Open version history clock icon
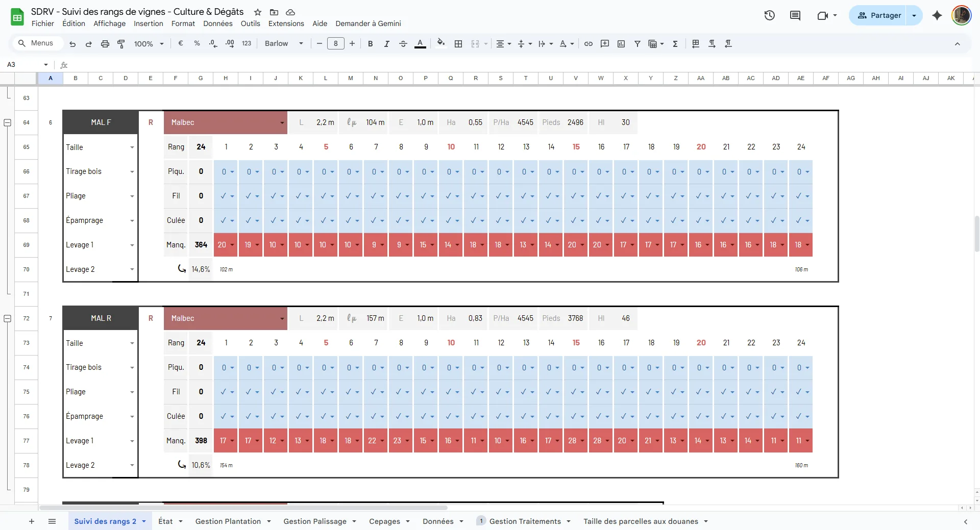This screenshot has width=980, height=530. 769,15
